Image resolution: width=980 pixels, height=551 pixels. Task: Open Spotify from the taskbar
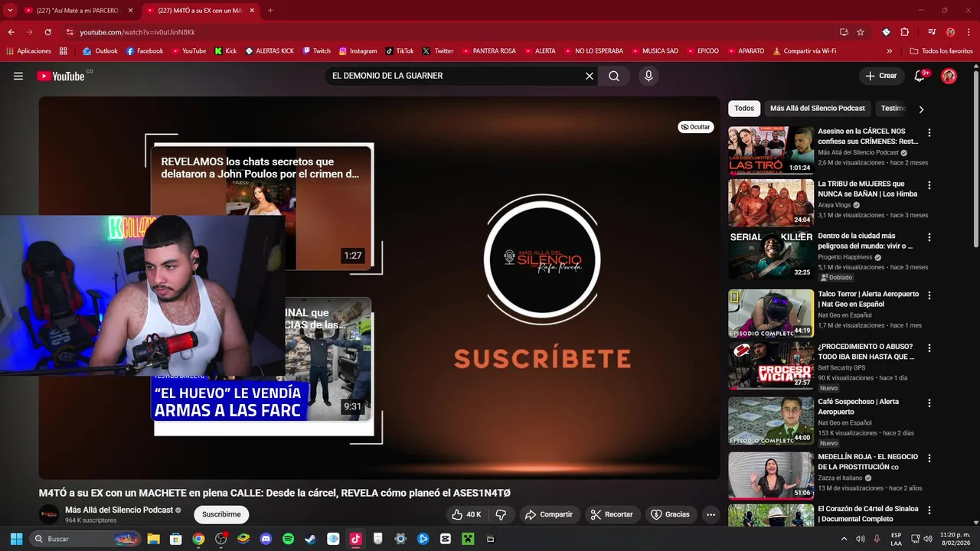tap(288, 539)
